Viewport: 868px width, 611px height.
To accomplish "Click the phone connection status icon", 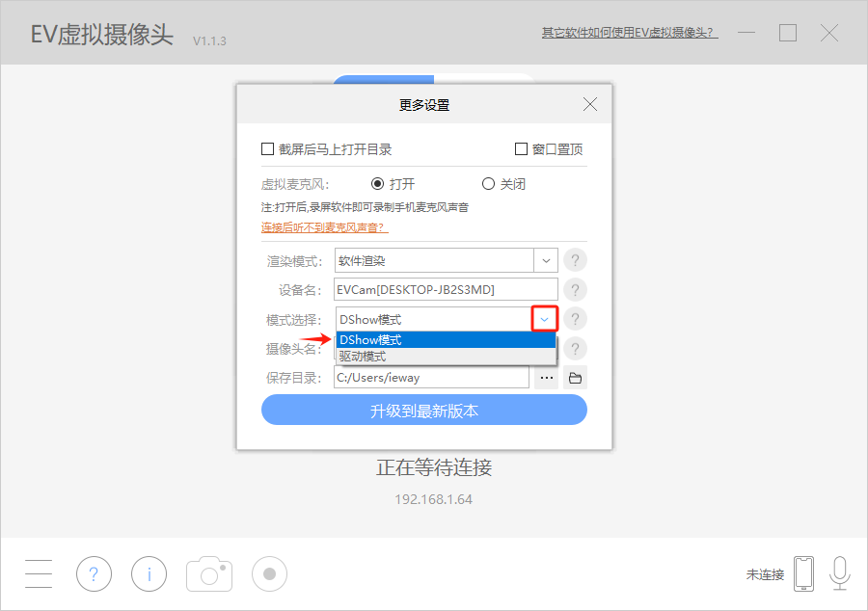I will [803, 574].
